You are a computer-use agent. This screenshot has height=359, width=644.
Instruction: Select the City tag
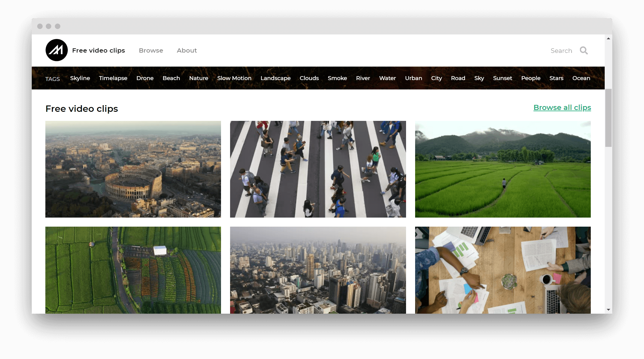point(436,78)
